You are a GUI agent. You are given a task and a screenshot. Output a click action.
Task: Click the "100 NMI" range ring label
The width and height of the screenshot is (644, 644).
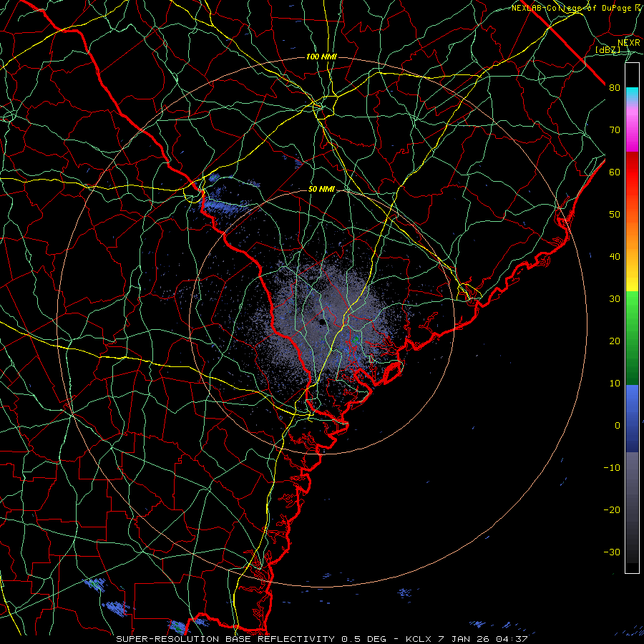pyautogui.click(x=321, y=57)
